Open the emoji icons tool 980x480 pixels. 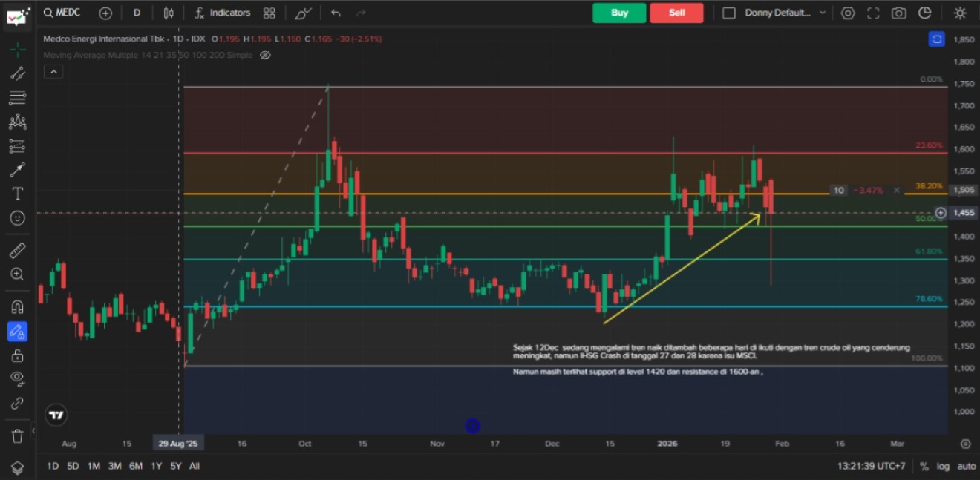[x=18, y=218]
